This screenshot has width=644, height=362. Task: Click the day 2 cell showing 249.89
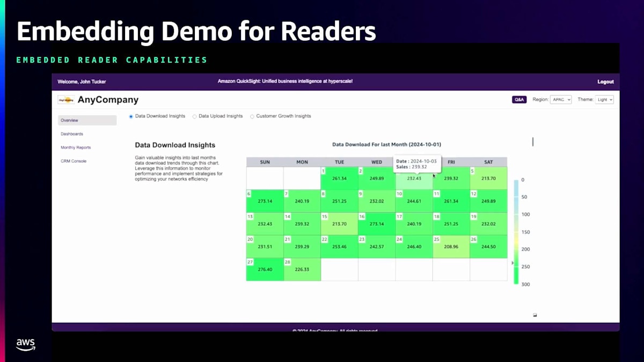point(377,178)
